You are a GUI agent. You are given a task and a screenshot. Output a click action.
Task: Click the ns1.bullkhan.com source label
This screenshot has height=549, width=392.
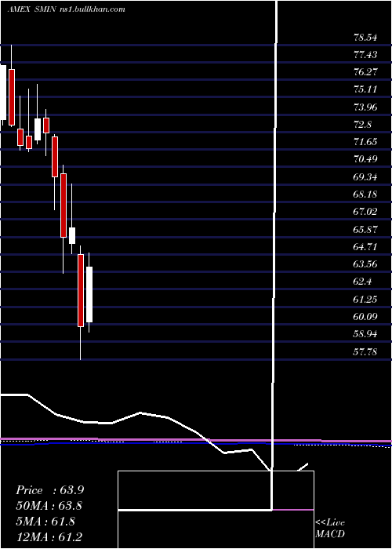93,9
